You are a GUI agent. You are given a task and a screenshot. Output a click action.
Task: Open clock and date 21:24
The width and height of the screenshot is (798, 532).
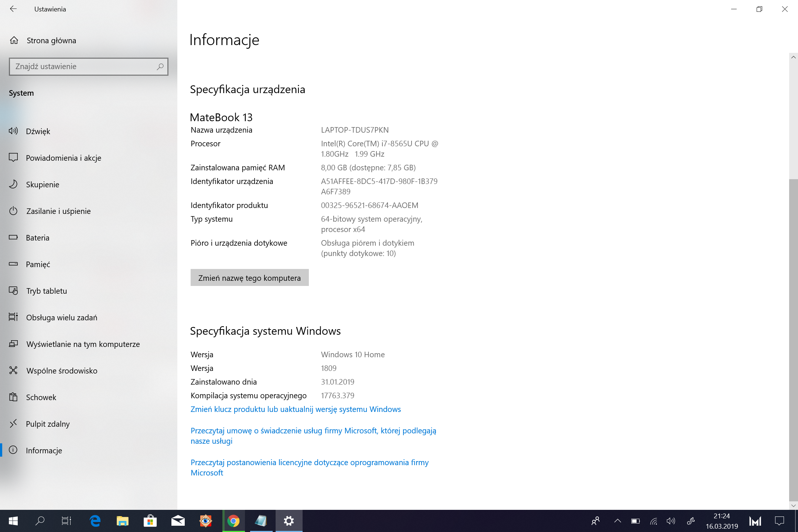click(x=722, y=521)
